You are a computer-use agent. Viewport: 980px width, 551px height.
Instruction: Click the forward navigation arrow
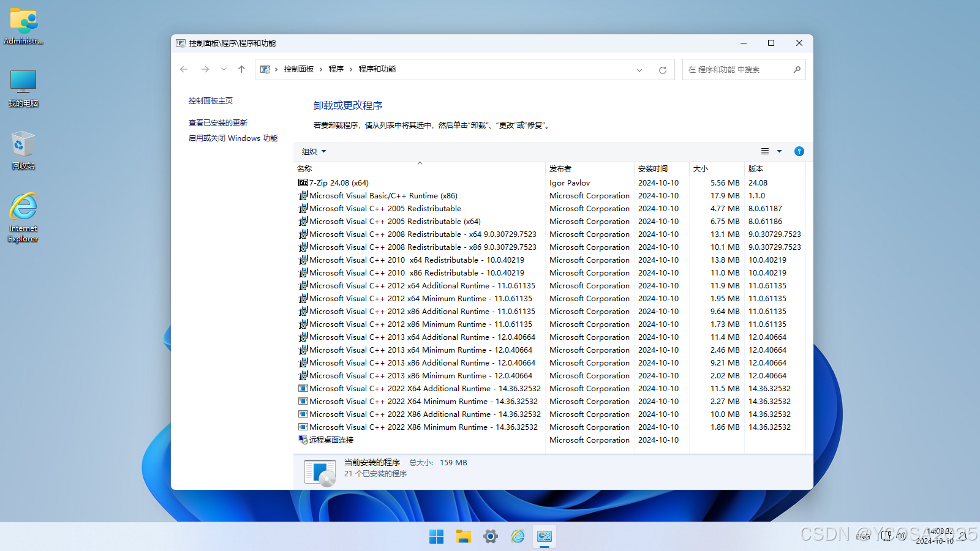[x=205, y=69]
